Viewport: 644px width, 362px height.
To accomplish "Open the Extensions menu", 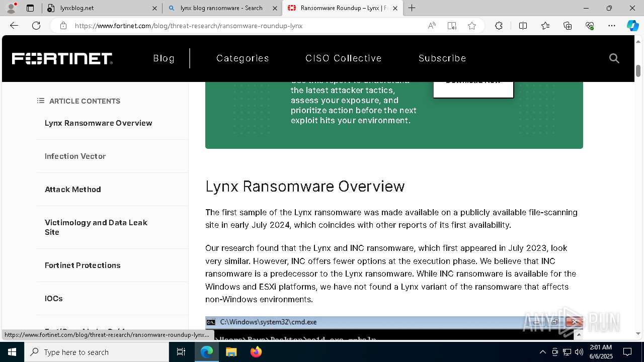I will click(x=499, y=26).
